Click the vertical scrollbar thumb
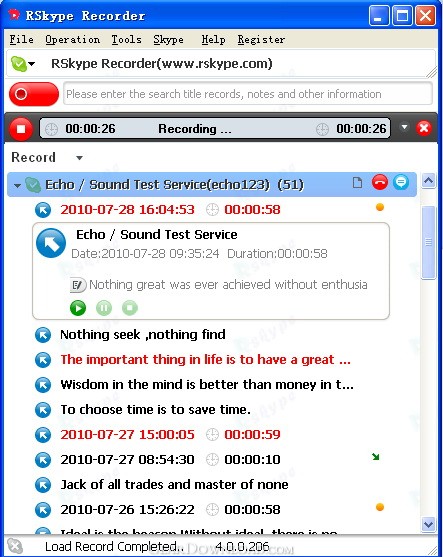This screenshot has width=443, height=557. pos(428,243)
